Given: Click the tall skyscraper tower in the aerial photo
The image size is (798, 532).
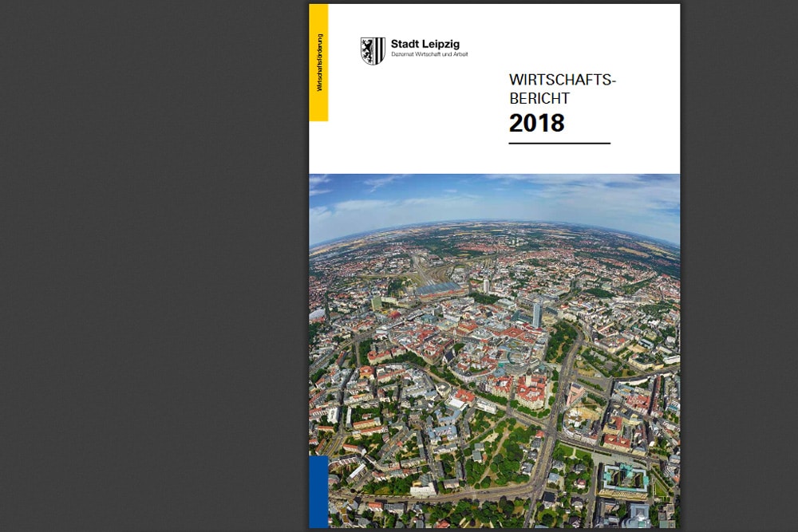Looking at the screenshot, I should pos(537,314).
